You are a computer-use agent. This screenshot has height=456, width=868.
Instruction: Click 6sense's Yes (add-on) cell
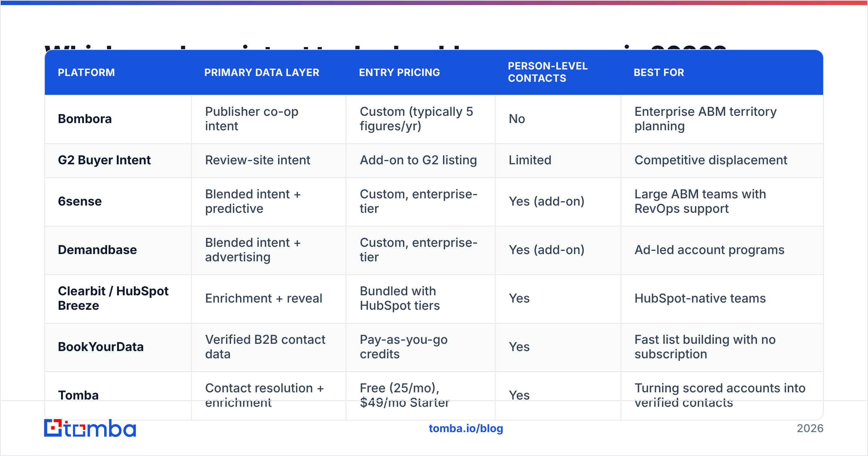558,202
